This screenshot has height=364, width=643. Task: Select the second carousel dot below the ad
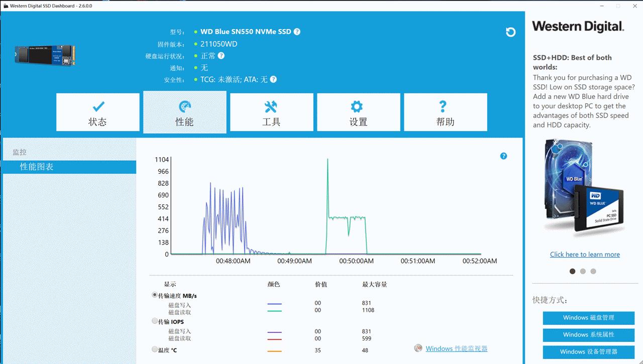click(x=583, y=271)
